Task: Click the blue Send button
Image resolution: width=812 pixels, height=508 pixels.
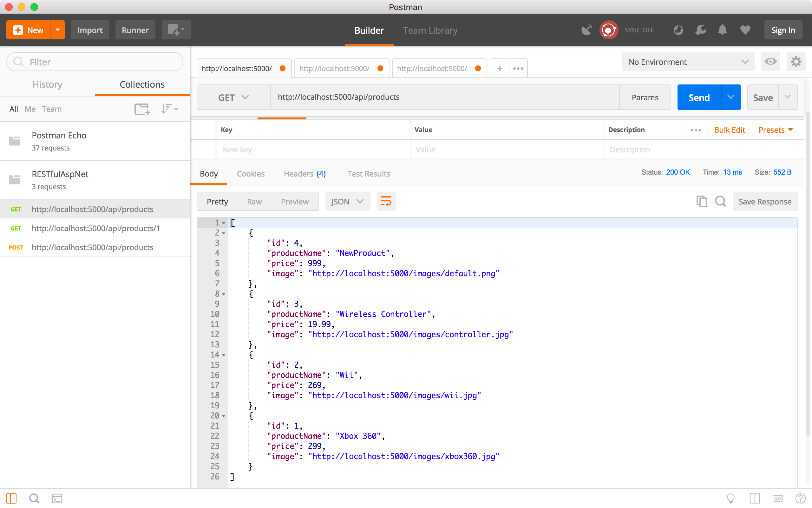Action: [x=699, y=97]
